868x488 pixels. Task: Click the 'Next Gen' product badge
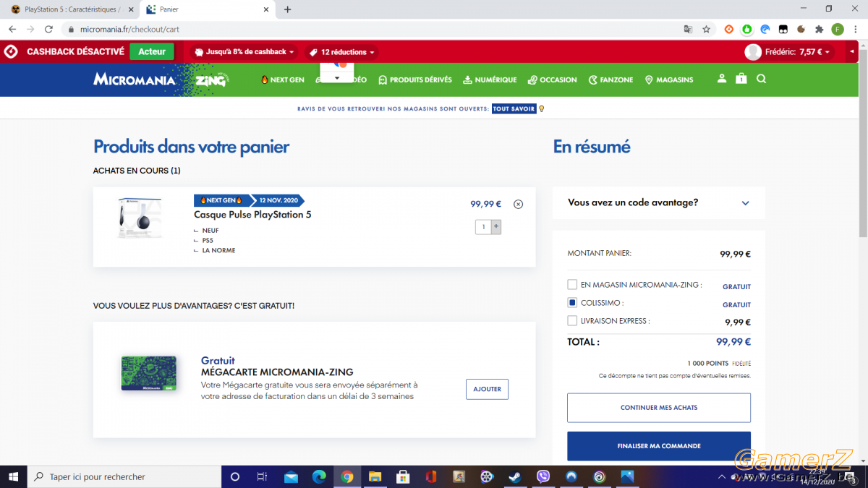221,200
